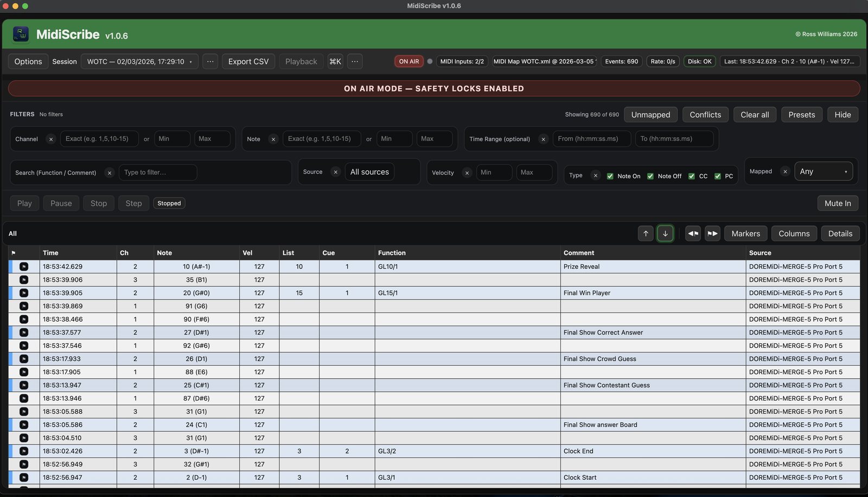Viewport: 868px width, 497px height.
Task: Click the MidiScribe app logo icon
Action: [21, 34]
